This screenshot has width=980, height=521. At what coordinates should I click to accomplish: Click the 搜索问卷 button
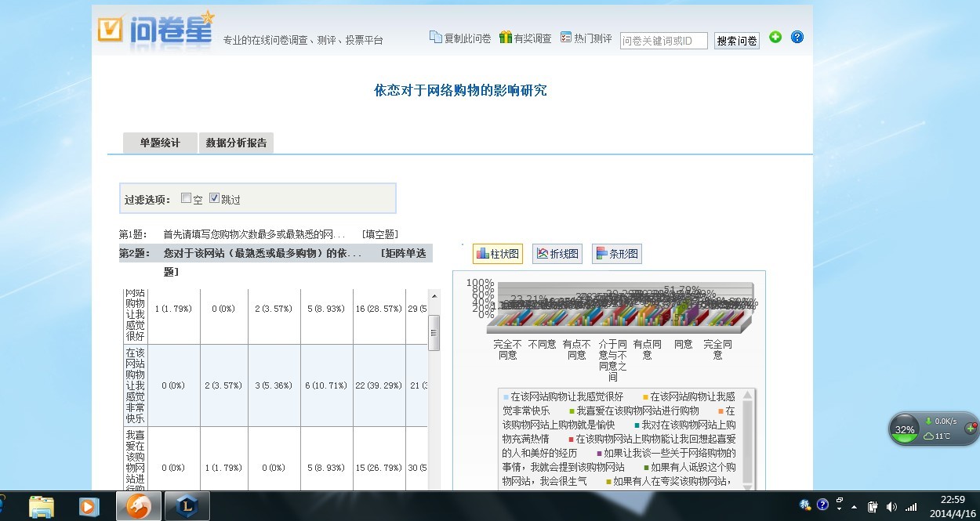(736, 41)
